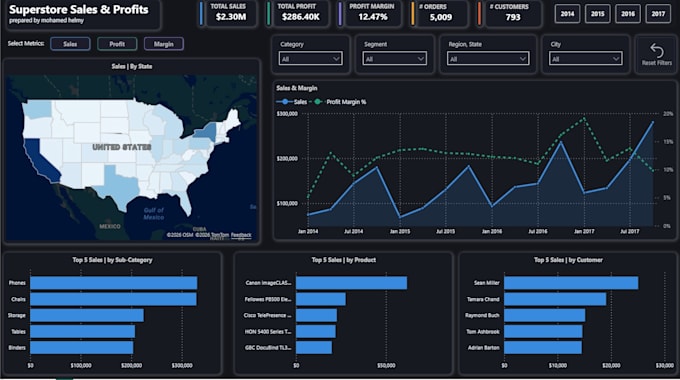The image size is (680, 380).
Task: Open the Segment dropdown
Action: click(x=395, y=59)
